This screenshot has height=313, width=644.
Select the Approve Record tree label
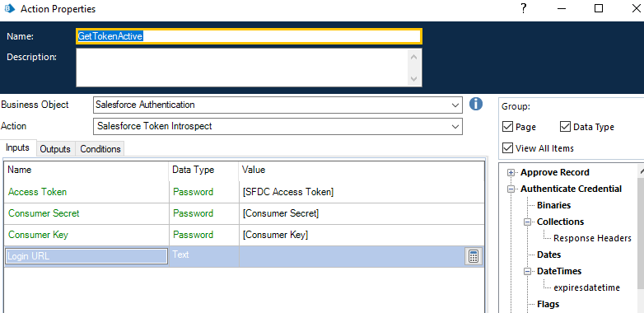tap(554, 172)
